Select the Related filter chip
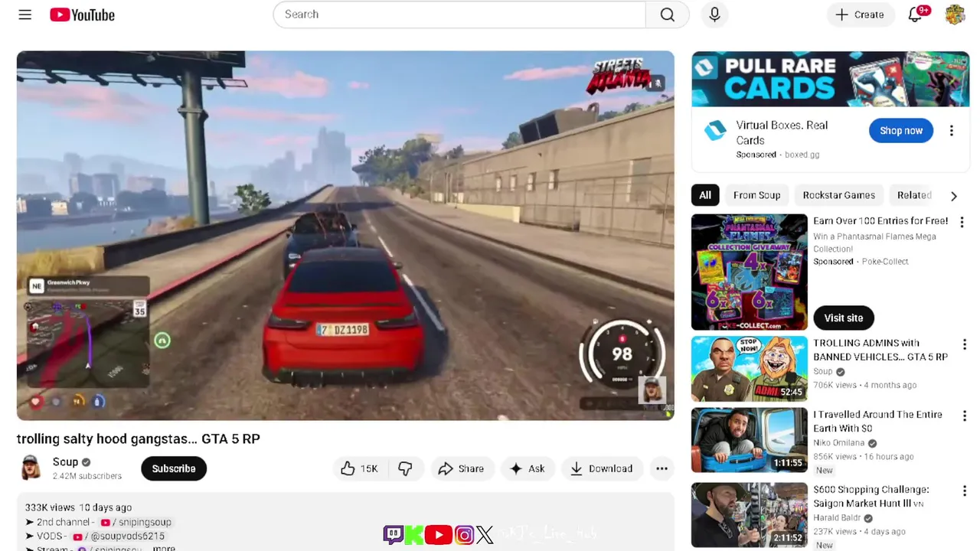 [913, 195]
